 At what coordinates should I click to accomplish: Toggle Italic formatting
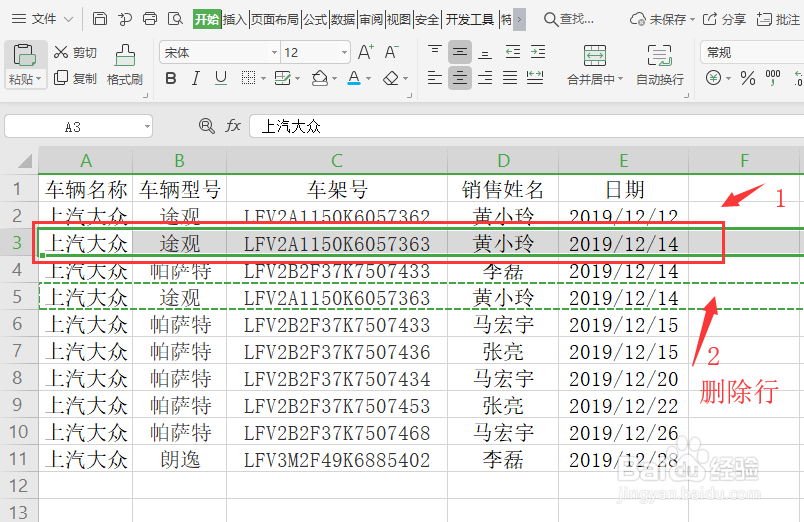coord(195,78)
